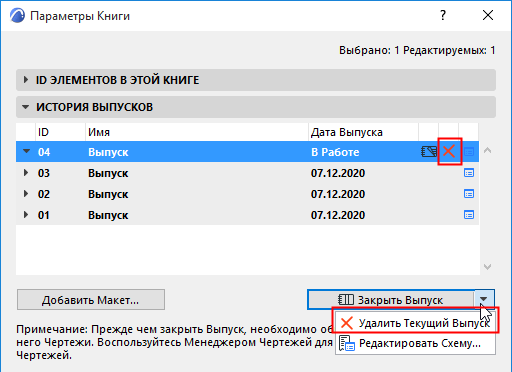512x372 pixels.
Task: Expand the issue 03 row
Action: [x=25, y=173]
